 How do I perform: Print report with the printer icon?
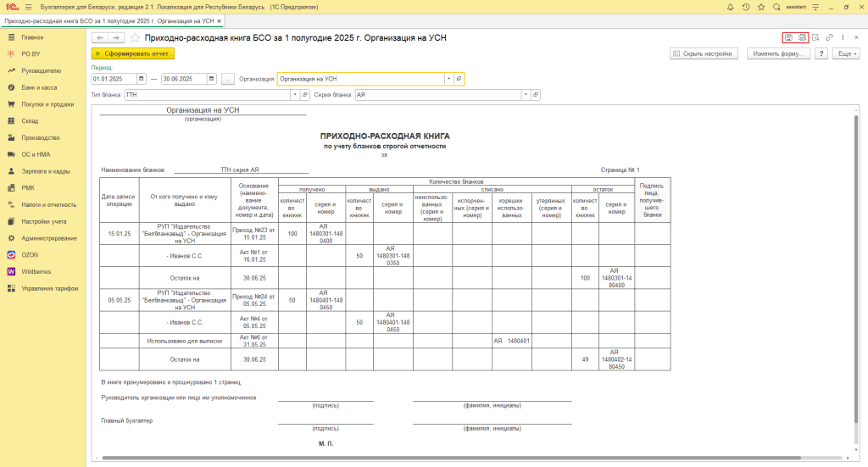[802, 37]
